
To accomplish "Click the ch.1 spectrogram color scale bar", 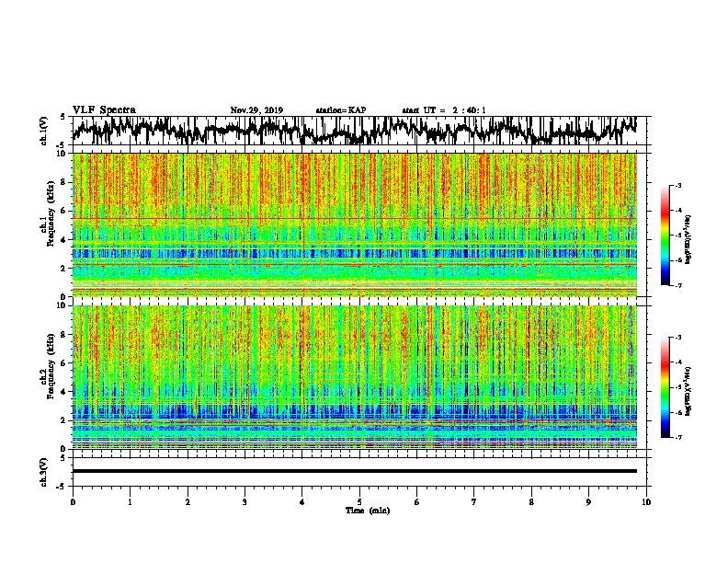I will click(x=665, y=236).
